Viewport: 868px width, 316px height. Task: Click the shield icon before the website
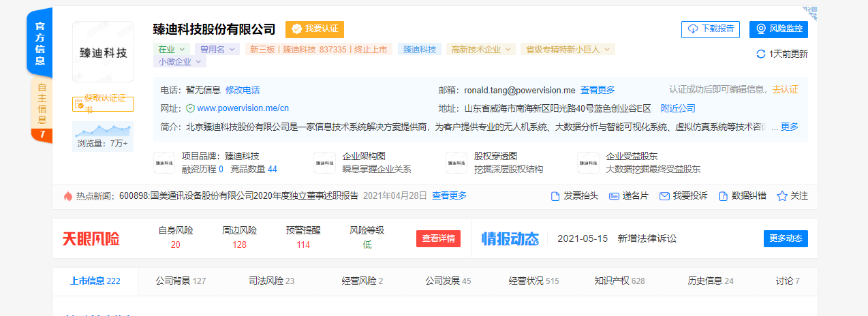(190, 108)
